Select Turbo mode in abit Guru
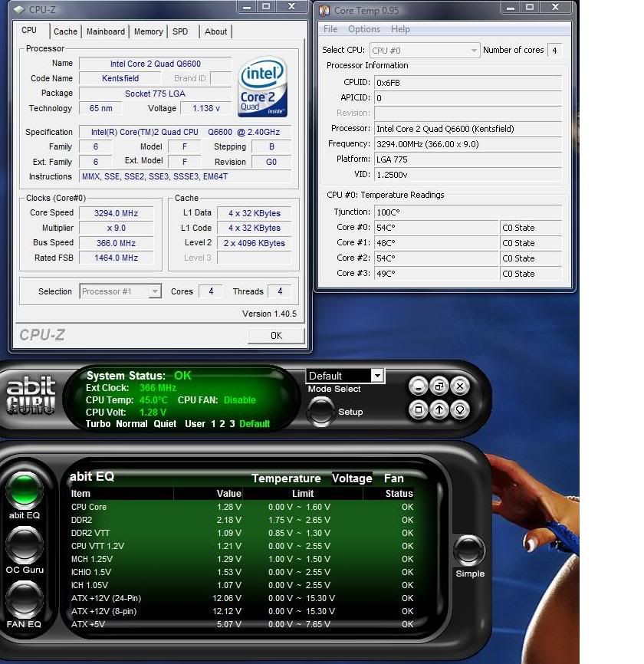Image resolution: width=644 pixels, height=664 pixels. (98, 424)
